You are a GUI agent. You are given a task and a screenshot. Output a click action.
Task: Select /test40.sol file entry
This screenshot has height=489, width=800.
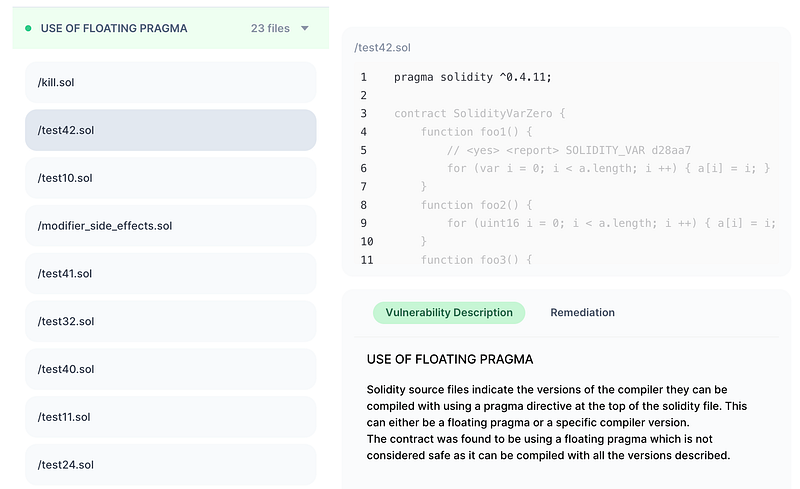point(170,369)
